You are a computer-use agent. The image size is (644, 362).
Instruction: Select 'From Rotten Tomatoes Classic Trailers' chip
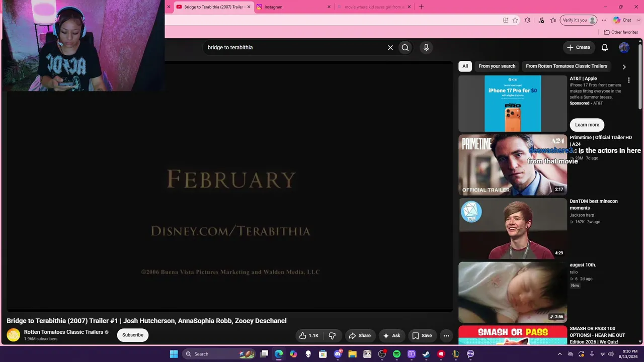[567, 66]
